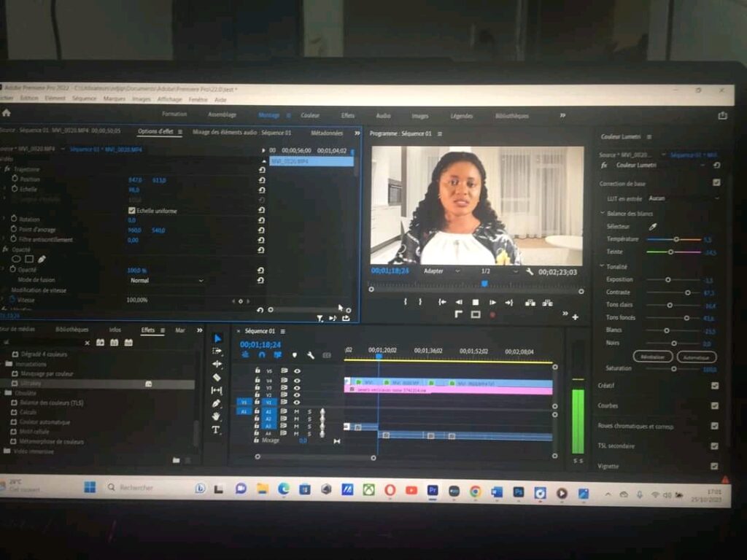Open Adobe Premiere Pro from taskbar
747x560 pixels.
433,491
